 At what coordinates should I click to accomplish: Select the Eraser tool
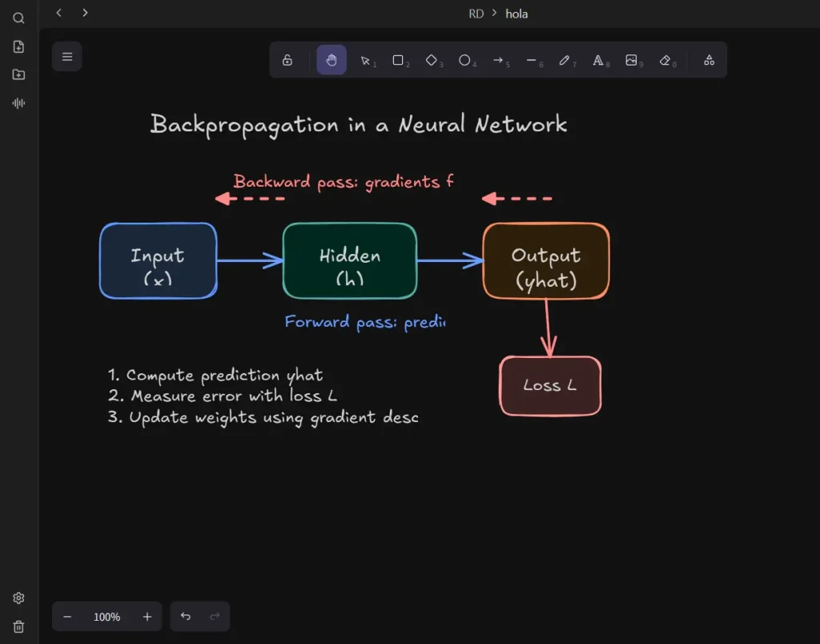pos(665,60)
